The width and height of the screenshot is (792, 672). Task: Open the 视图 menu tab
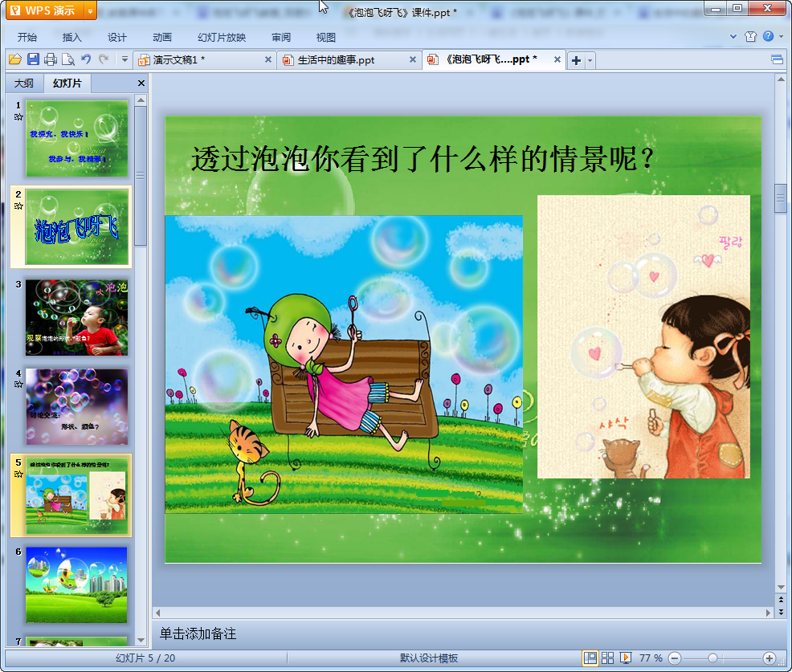coord(326,38)
